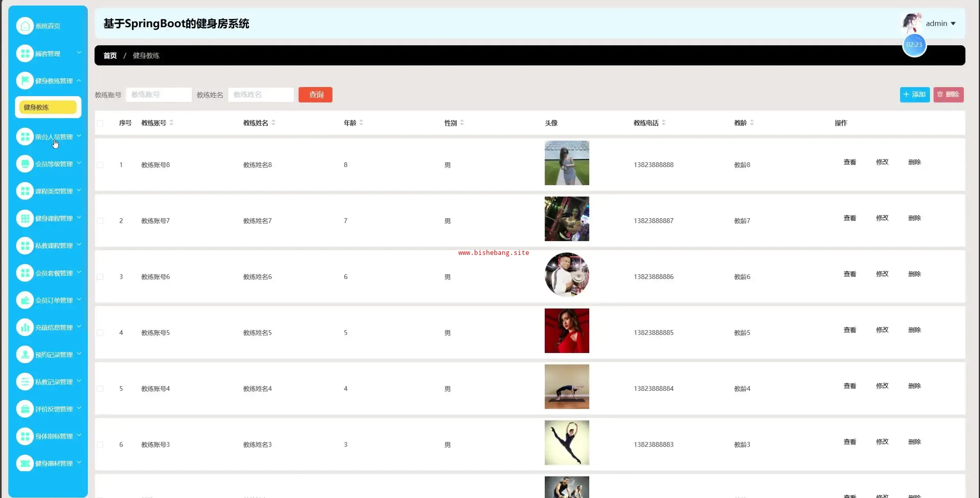The height and width of the screenshot is (498, 980).
Task: Check the row checkbox for 教练账号6
Action: click(x=100, y=277)
